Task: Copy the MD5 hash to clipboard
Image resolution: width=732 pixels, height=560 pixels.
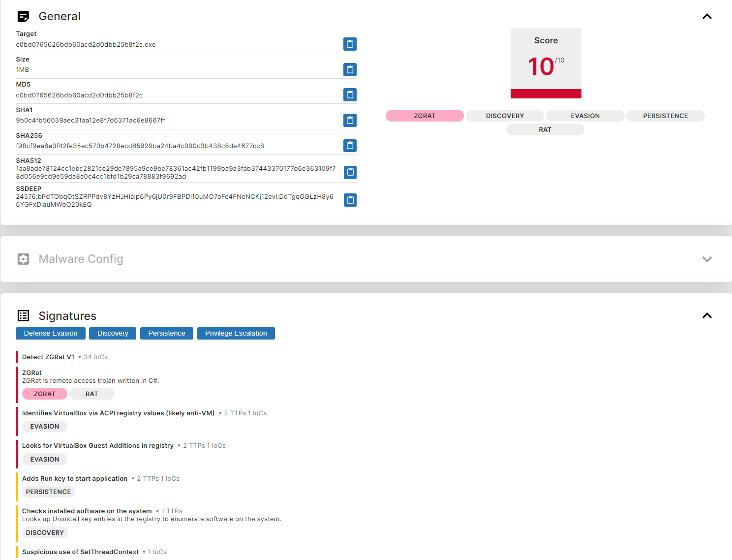Action: pos(350,94)
